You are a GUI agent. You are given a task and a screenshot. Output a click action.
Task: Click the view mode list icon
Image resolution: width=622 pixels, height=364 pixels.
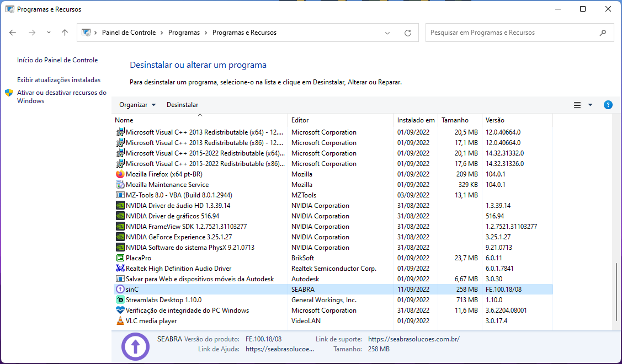(x=577, y=105)
